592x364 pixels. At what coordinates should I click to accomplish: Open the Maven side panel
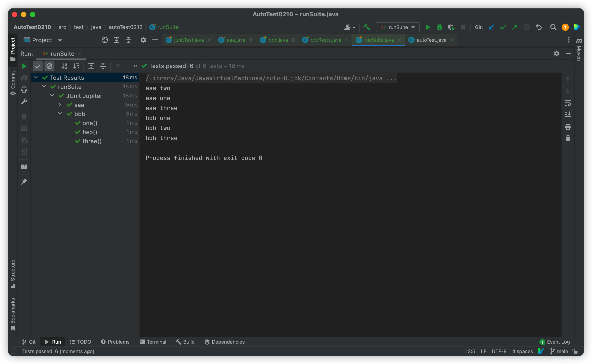tap(579, 49)
